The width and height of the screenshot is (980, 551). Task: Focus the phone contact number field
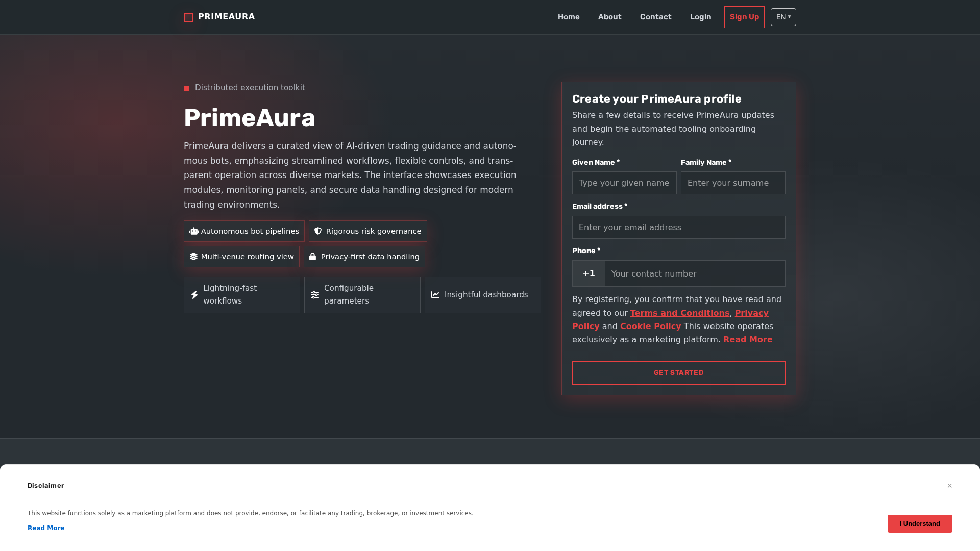click(x=695, y=273)
